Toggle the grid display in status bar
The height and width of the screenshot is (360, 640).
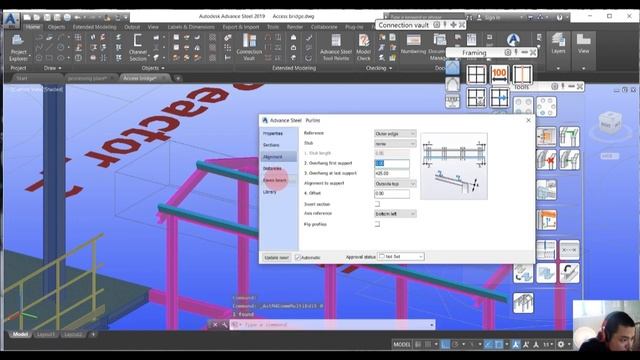(x=418, y=344)
